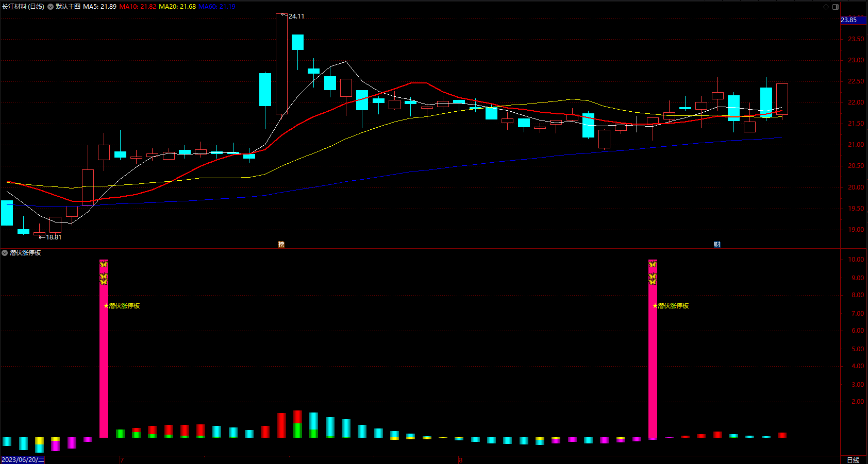The width and height of the screenshot is (868, 464).
Task: Click the right ★潜伏涨停板 star label
Action: 671,306
